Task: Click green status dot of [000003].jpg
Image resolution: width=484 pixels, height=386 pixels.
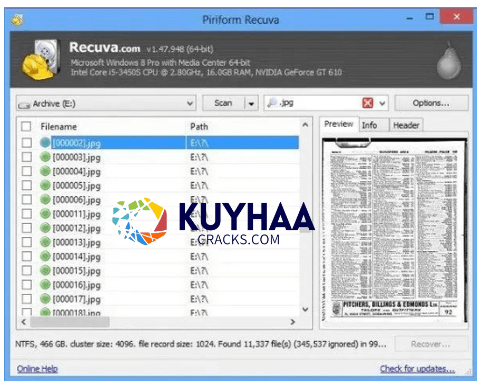Action: click(45, 157)
